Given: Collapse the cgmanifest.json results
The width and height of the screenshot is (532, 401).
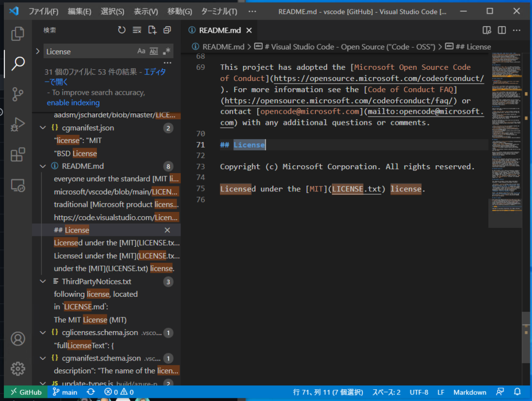Looking at the screenshot, I should click(x=43, y=128).
